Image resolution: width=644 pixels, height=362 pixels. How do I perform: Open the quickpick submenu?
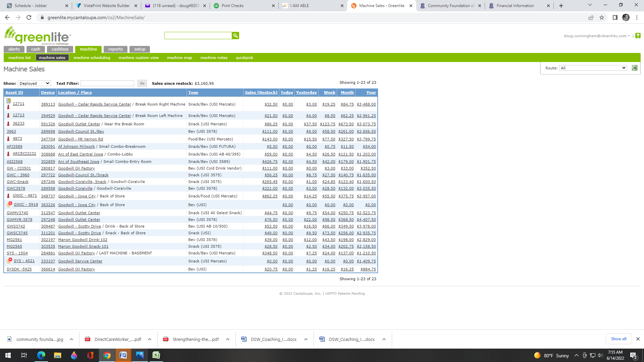pos(245,58)
